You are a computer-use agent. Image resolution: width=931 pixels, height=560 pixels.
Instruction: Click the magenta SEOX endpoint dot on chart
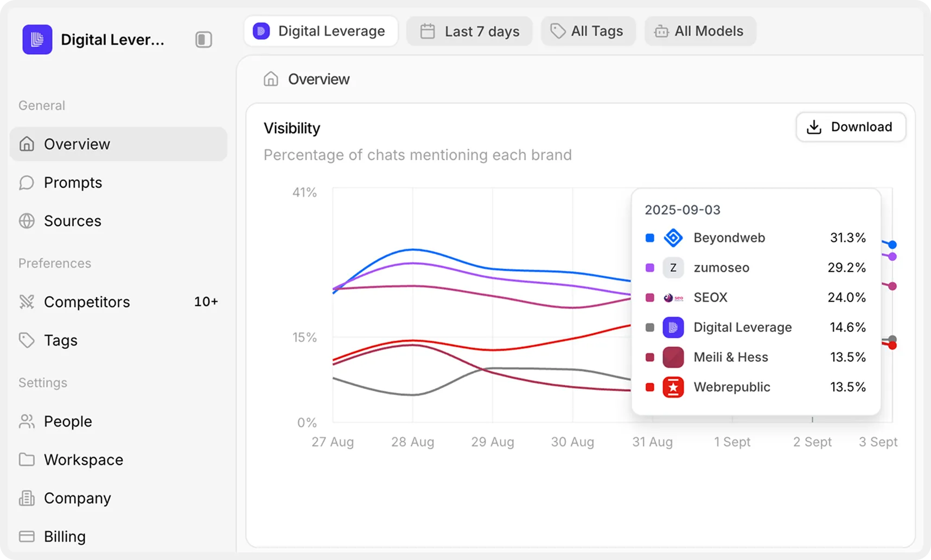892,286
